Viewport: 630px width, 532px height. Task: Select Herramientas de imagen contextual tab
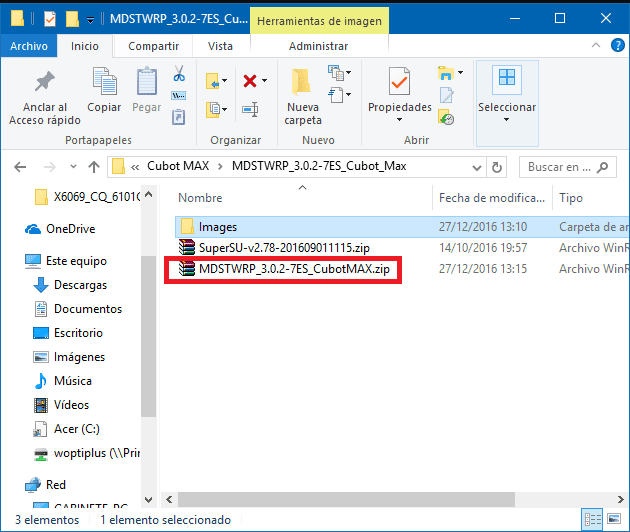pyautogui.click(x=319, y=21)
